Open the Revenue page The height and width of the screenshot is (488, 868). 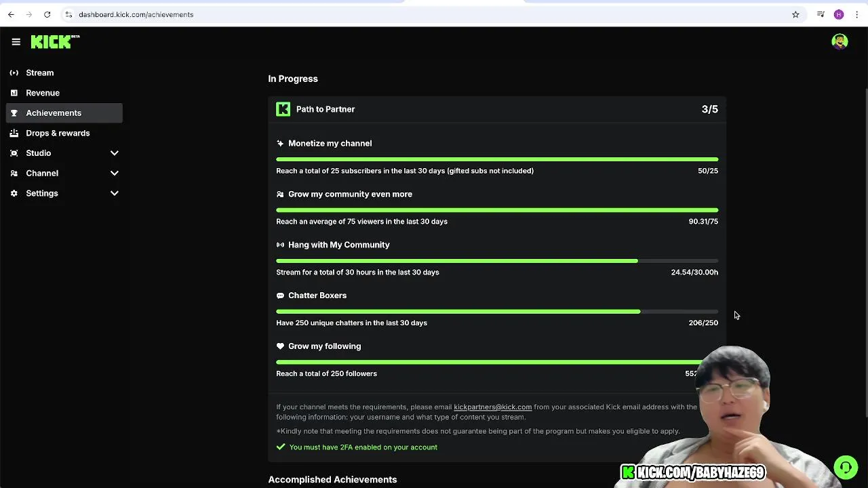point(43,93)
